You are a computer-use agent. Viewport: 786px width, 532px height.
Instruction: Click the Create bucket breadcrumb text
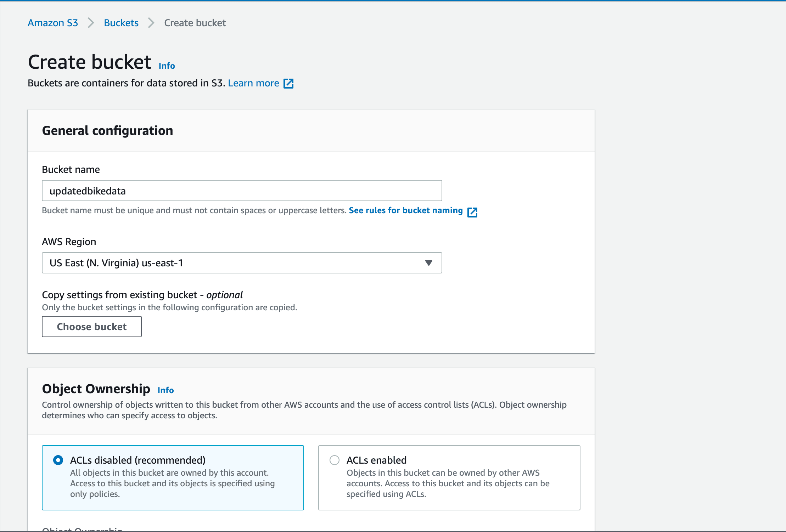[195, 23]
